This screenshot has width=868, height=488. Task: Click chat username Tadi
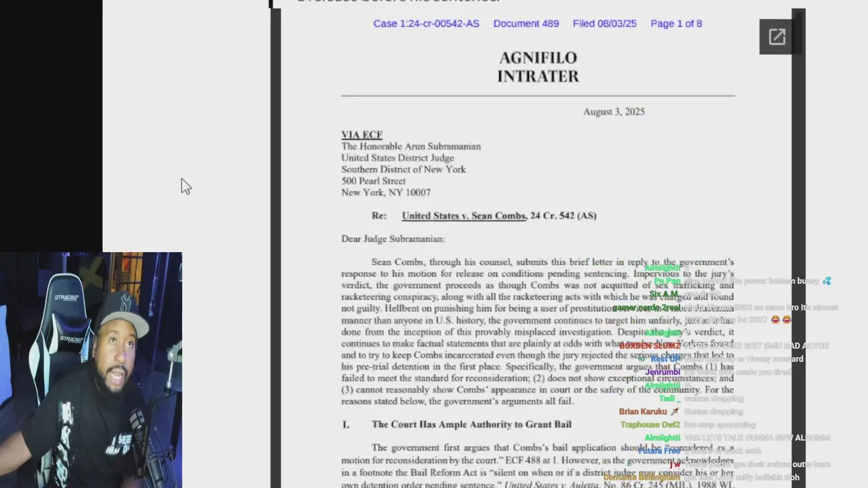(669, 399)
